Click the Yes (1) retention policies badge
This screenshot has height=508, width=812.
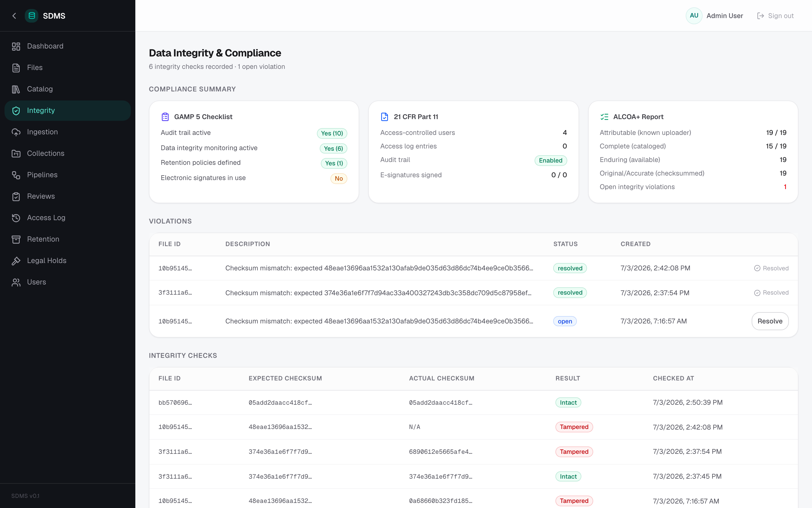click(334, 163)
